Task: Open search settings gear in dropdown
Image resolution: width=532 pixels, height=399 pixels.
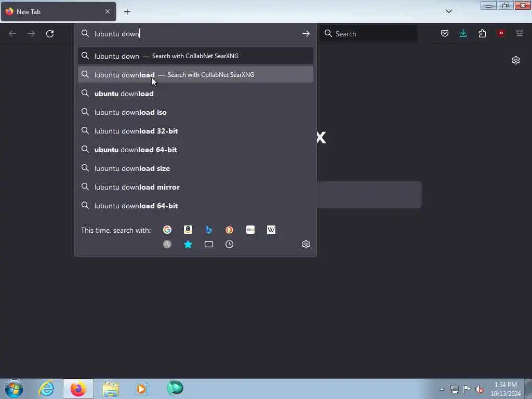Action: [306, 244]
